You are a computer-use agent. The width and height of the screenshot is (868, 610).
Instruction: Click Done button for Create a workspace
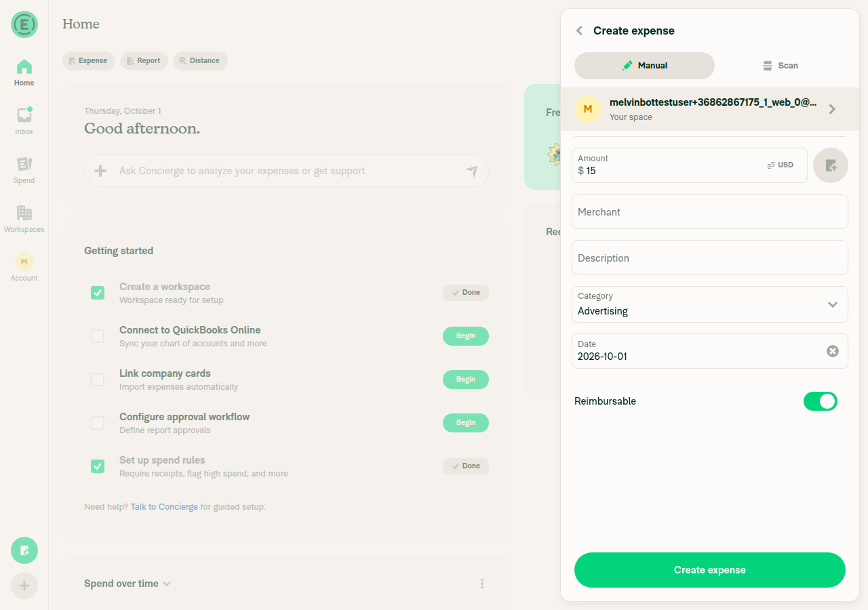point(466,293)
